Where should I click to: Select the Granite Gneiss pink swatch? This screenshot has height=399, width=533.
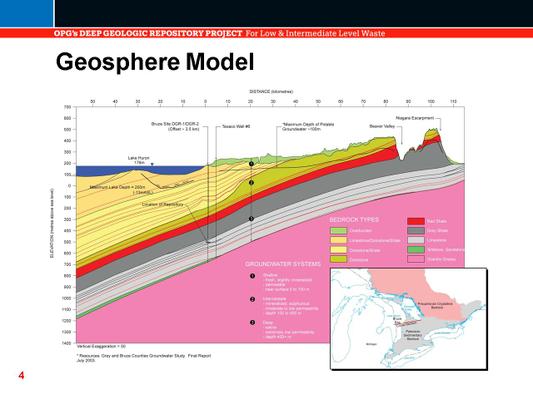coord(416,259)
